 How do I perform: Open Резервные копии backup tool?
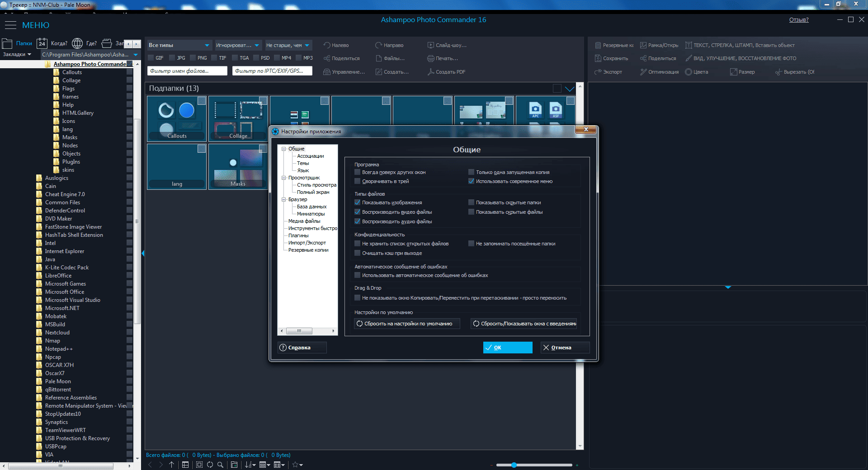point(614,45)
